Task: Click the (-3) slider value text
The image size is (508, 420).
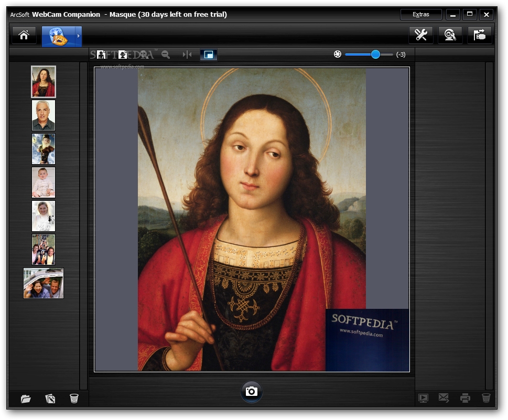Action: tap(401, 55)
